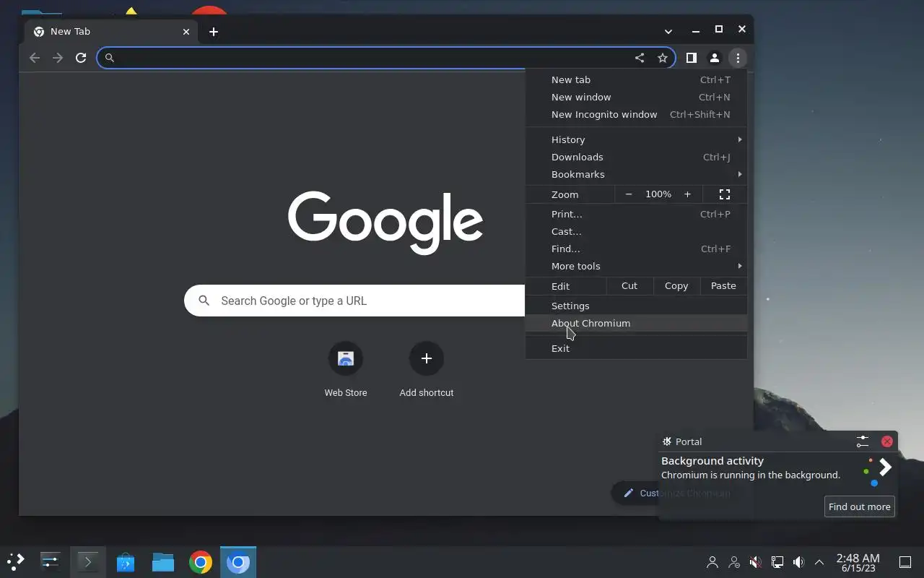Image resolution: width=924 pixels, height=578 pixels.
Task: Choose Exit from the menu
Action: pos(636,348)
